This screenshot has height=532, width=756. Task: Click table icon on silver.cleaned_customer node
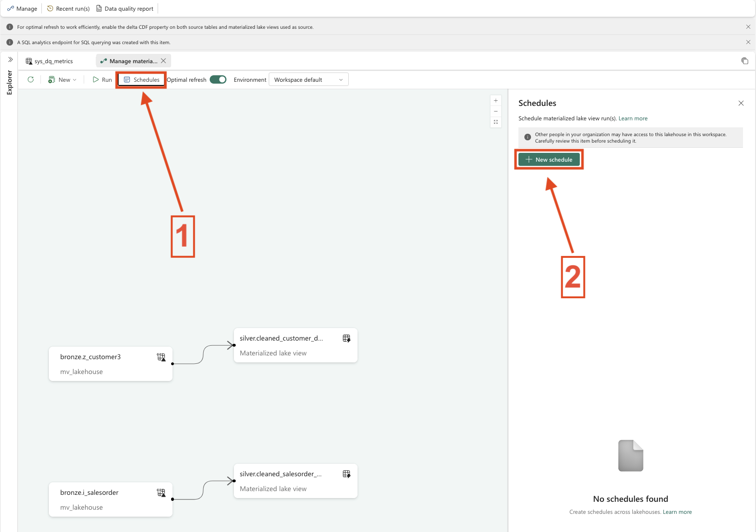(346, 338)
